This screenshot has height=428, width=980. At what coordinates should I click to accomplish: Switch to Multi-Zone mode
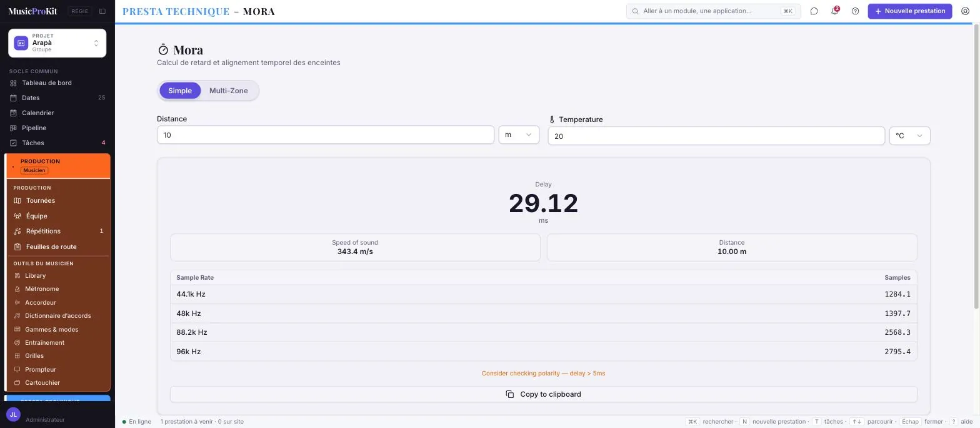click(229, 91)
